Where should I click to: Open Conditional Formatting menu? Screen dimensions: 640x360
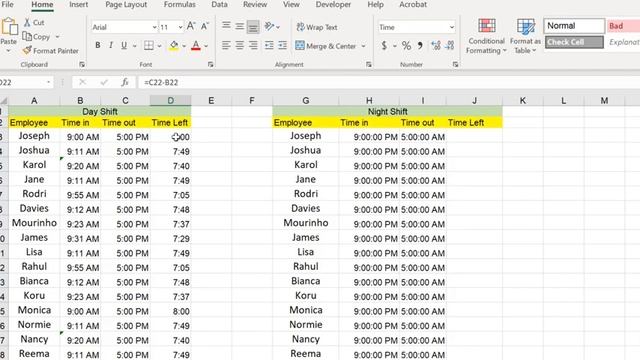tap(486, 36)
